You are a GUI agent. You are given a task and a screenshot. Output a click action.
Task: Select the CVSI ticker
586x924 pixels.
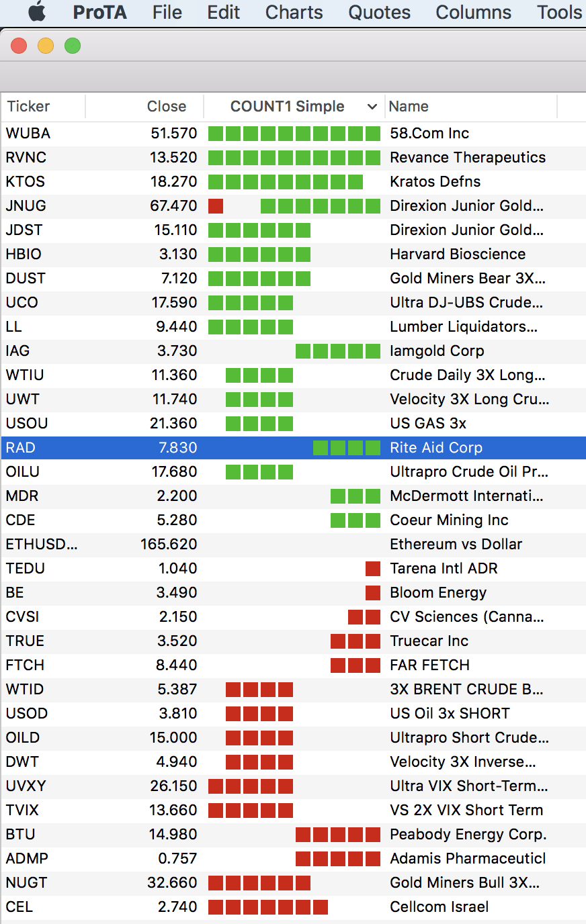[x=22, y=616]
